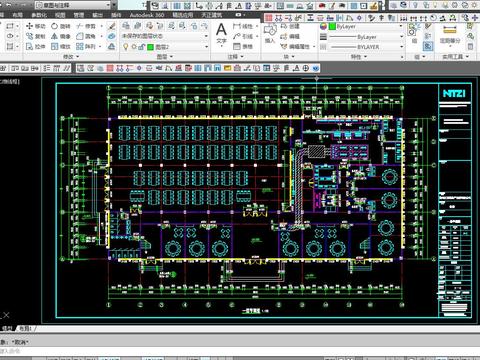Select the Rotate (旋转) tool

pyautogui.click(x=61, y=26)
